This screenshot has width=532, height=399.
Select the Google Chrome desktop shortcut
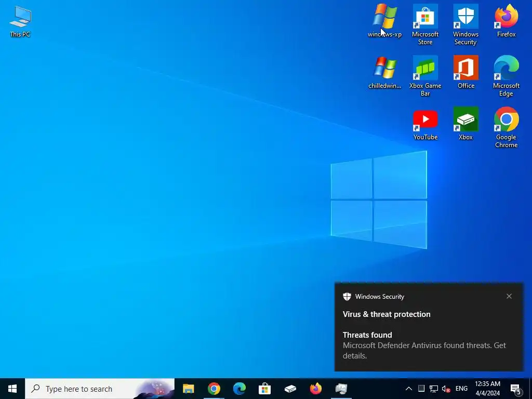[506, 128]
